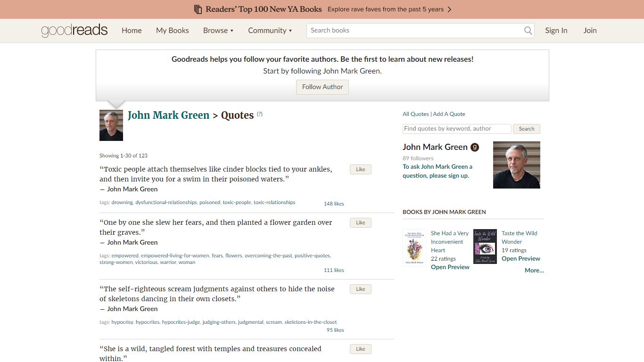Click the warrior tag

coord(168,262)
